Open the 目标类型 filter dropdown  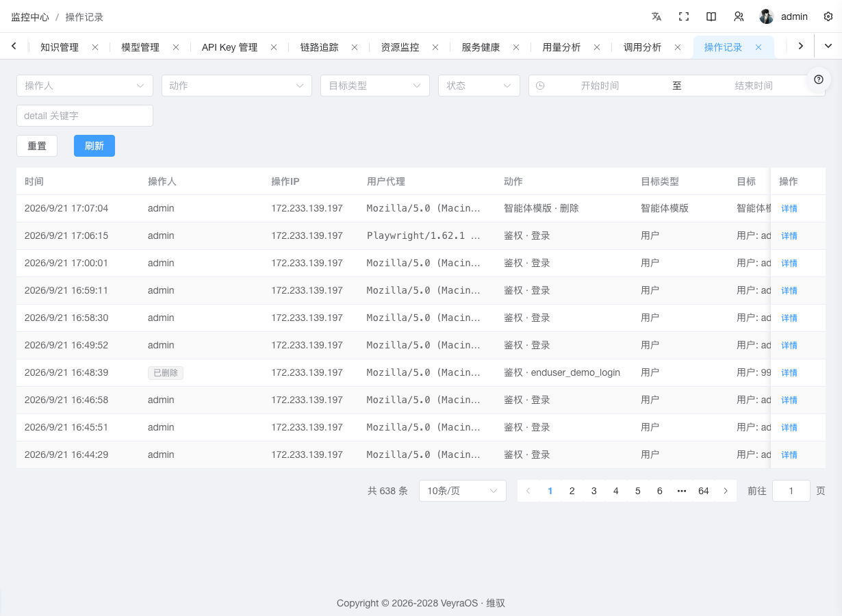(375, 86)
